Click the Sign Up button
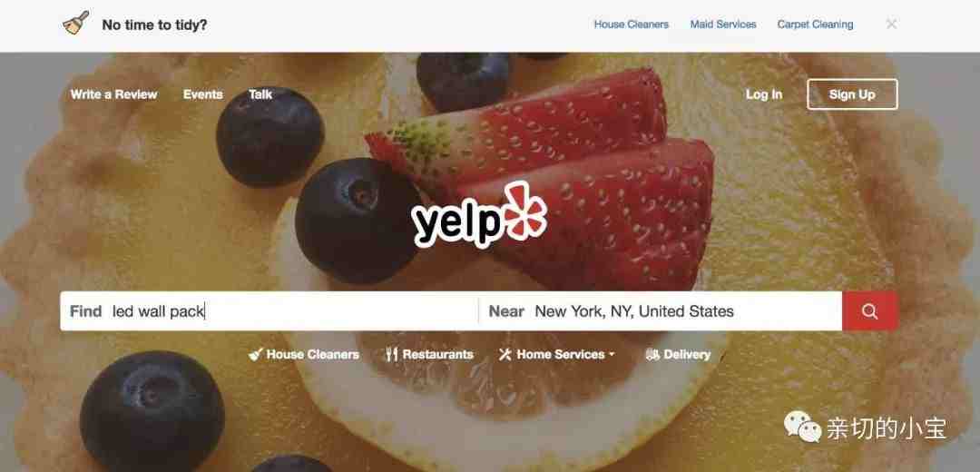The image size is (980, 472). click(852, 94)
